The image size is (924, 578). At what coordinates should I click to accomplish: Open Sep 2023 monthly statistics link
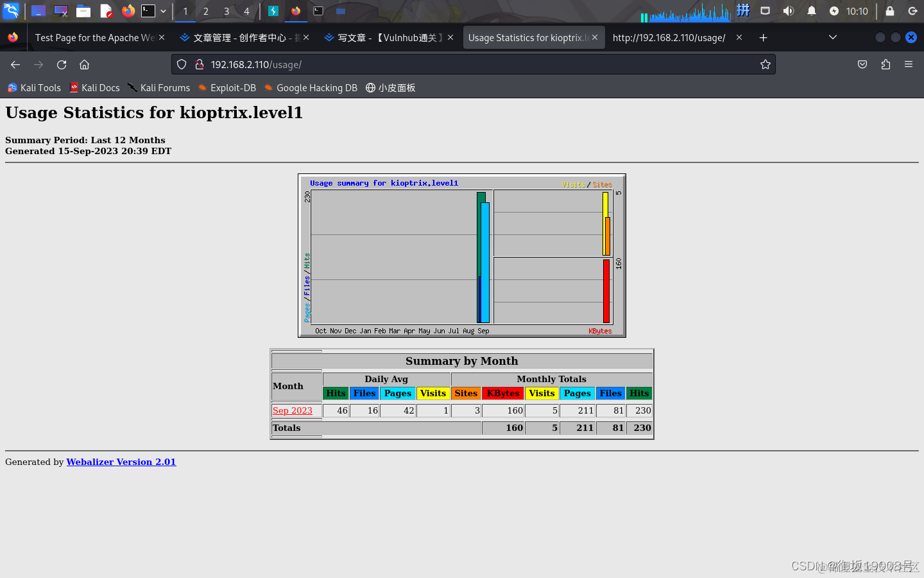pyautogui.click(x=293, y=410)
